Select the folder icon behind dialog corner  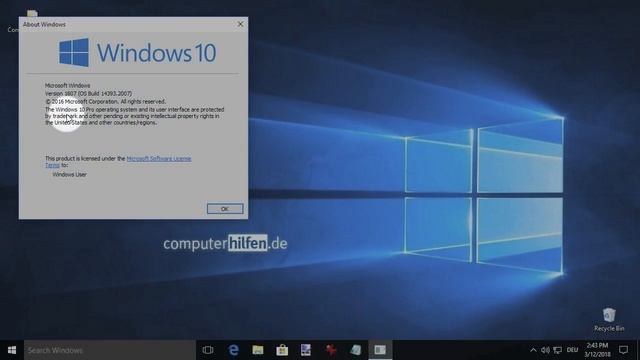coord(32,13)
